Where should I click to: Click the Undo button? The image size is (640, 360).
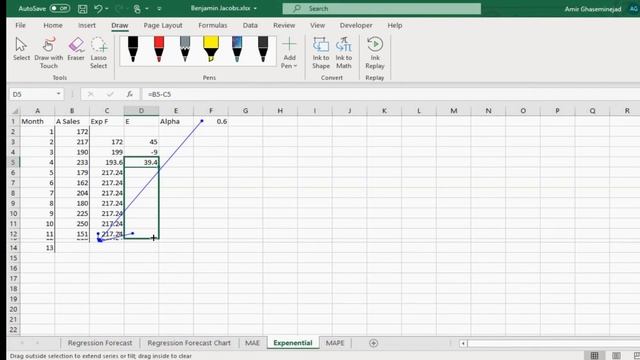[98, 9]
